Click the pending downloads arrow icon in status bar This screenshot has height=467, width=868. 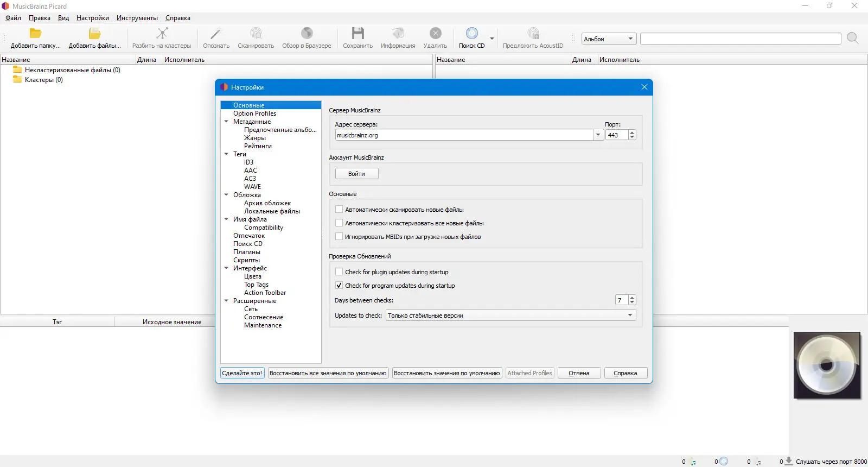pyautogui.click(x=789, y=461)
